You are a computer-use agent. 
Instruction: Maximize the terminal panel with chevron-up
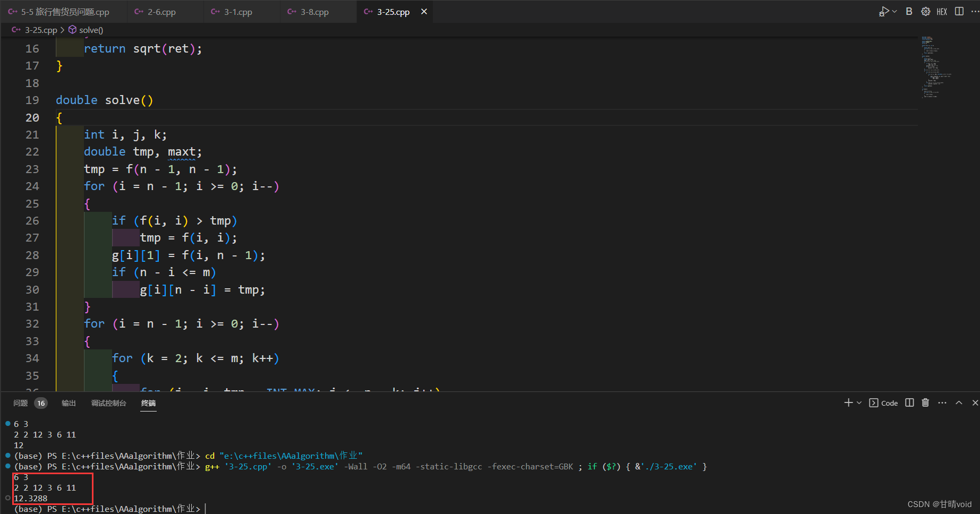point(959,402)
